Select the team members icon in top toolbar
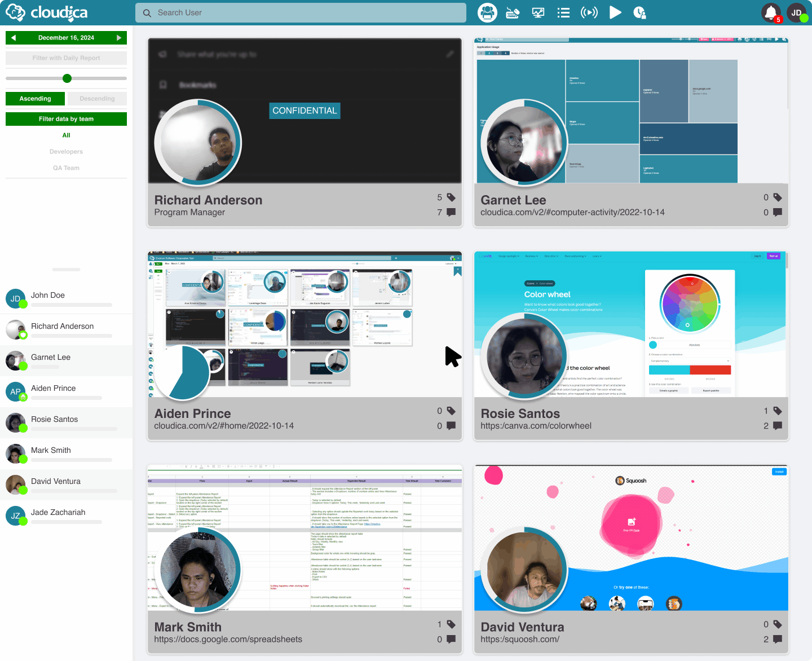 tap(487, 12)
